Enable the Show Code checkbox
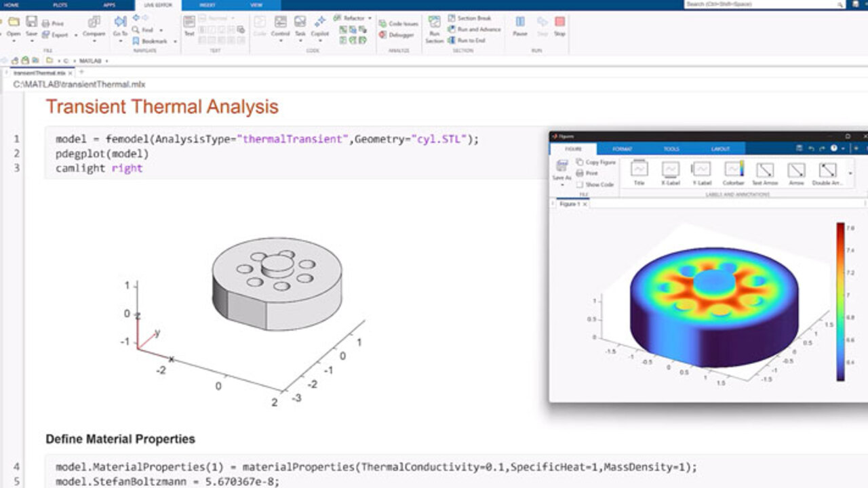The width and height of the screenshot is (868, 488). (x=580, y=184)
